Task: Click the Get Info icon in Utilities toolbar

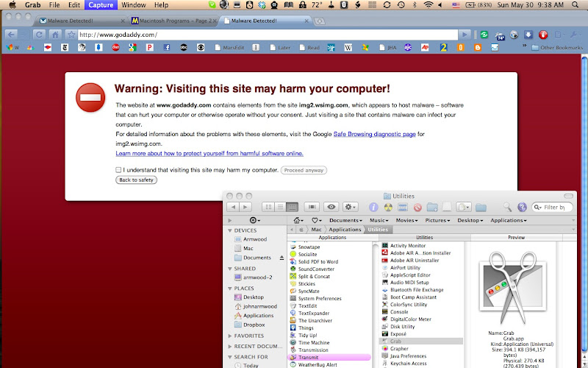Action: point(373,207)
